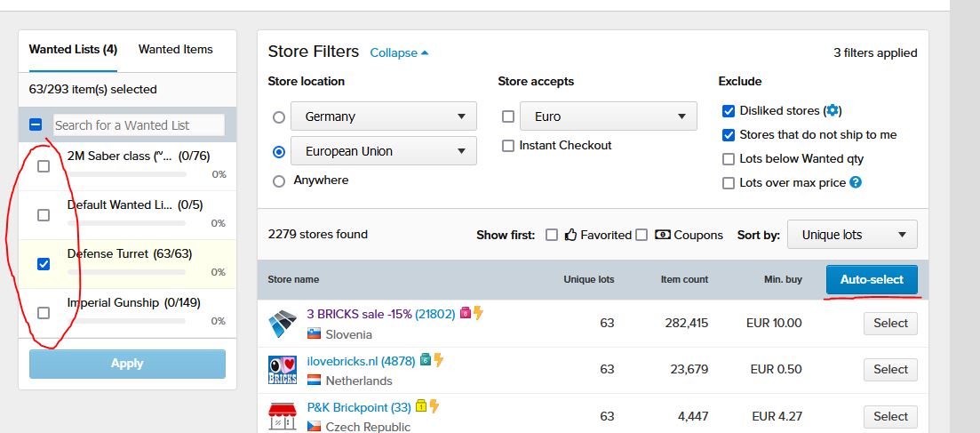Check the Imperial Gunship wanted list
980x433 pixels.
(44, 312)
